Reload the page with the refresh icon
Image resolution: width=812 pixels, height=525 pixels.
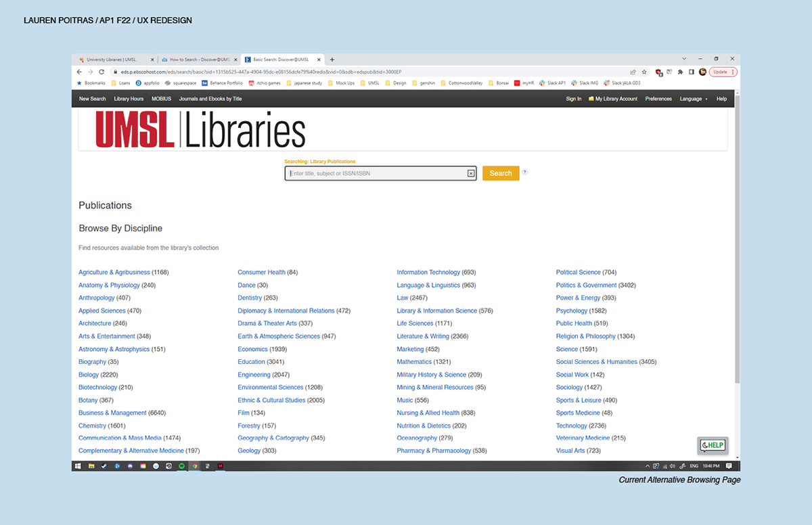101,72
